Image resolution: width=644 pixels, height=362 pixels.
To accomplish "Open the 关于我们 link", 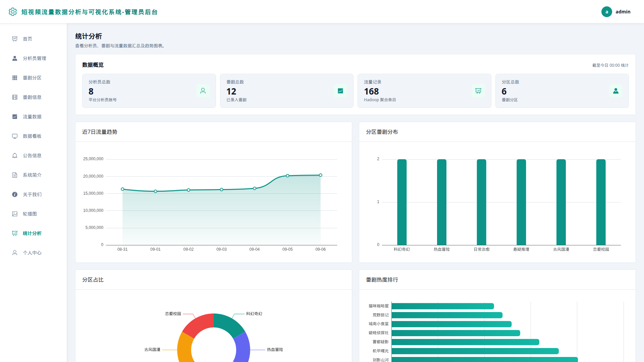I will coord(34,194).
